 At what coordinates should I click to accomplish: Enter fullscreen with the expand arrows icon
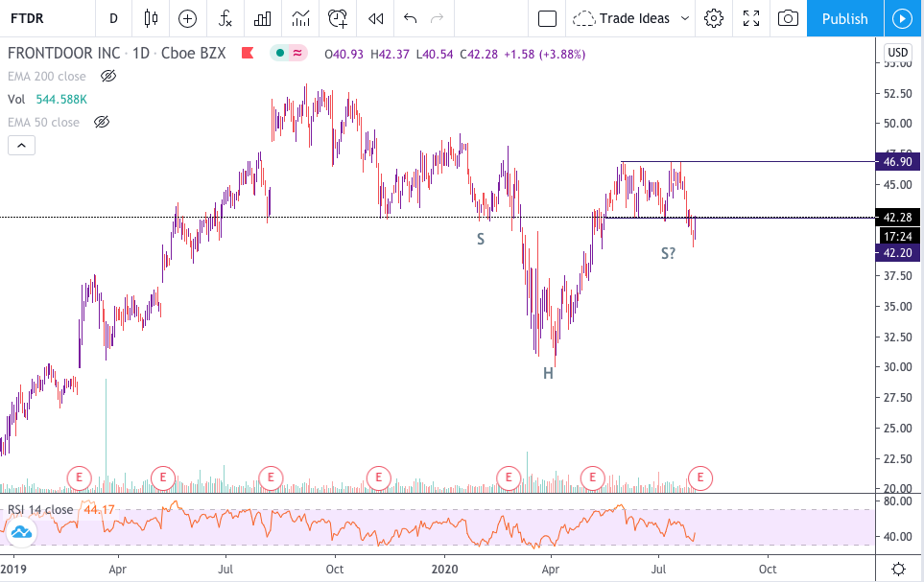pyautogui.click(x=751, y=18)
